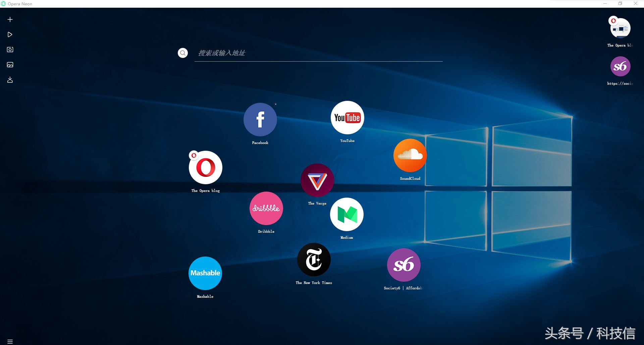Image resolution: width=644 pixels, height=345 pixels.
Task: Click the Facebook label text
Action: pyautogui.click(x=260, y=143)
